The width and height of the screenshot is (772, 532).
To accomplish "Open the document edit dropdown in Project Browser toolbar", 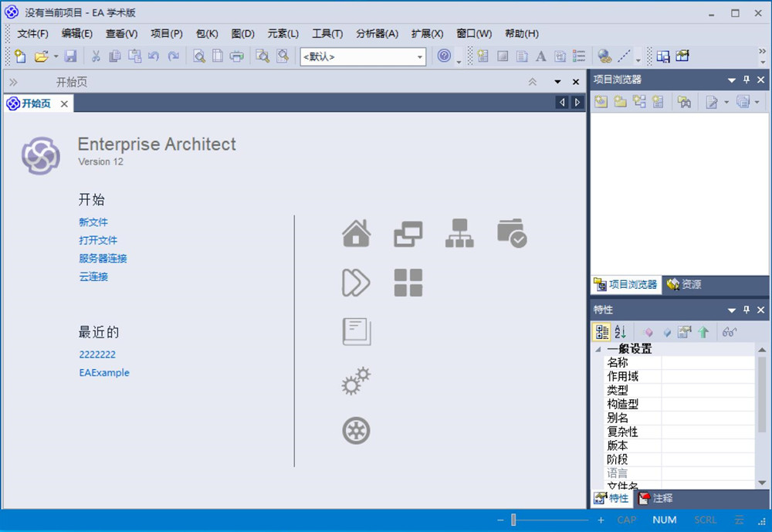I will [x=726, y=102].
